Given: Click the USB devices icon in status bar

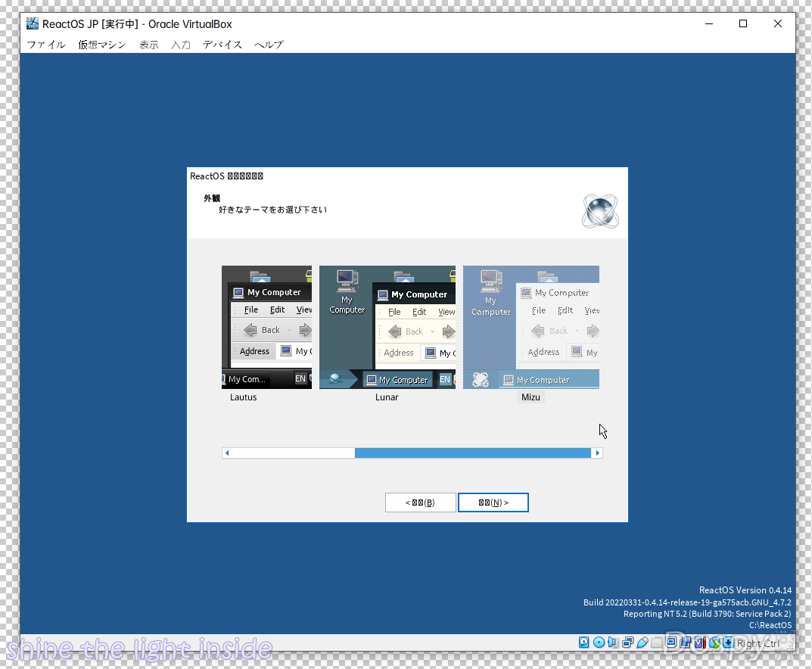Looking at the screenshot, I should pos(642,643).
